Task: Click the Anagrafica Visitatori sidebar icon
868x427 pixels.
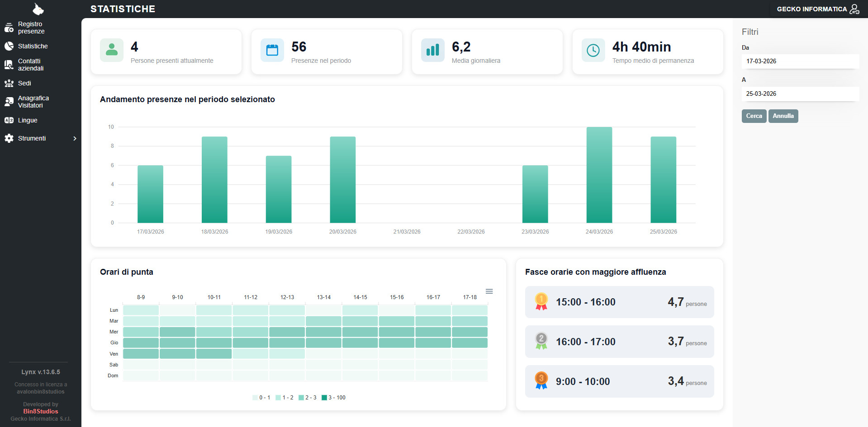Action: 9,102
